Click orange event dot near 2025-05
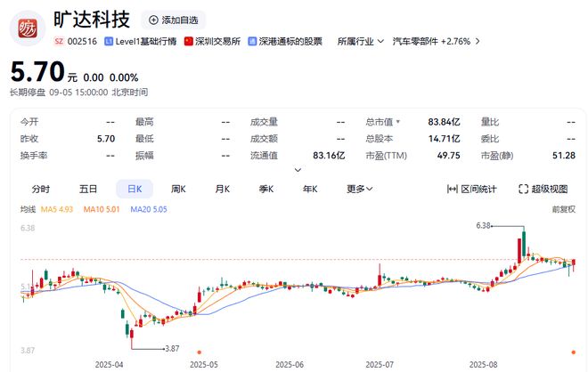The image size is (588, 372). coord(200,352)
